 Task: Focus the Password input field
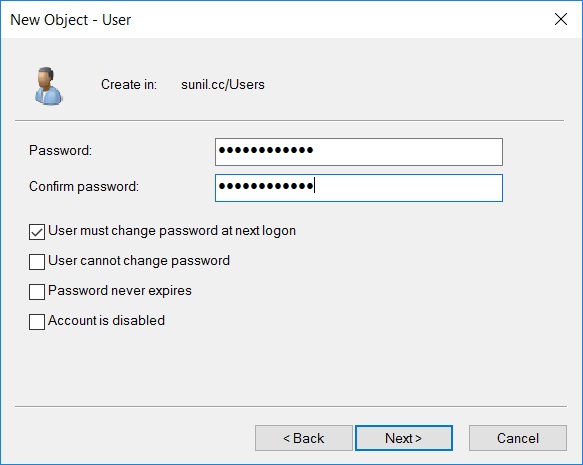(x=359, y=152)
